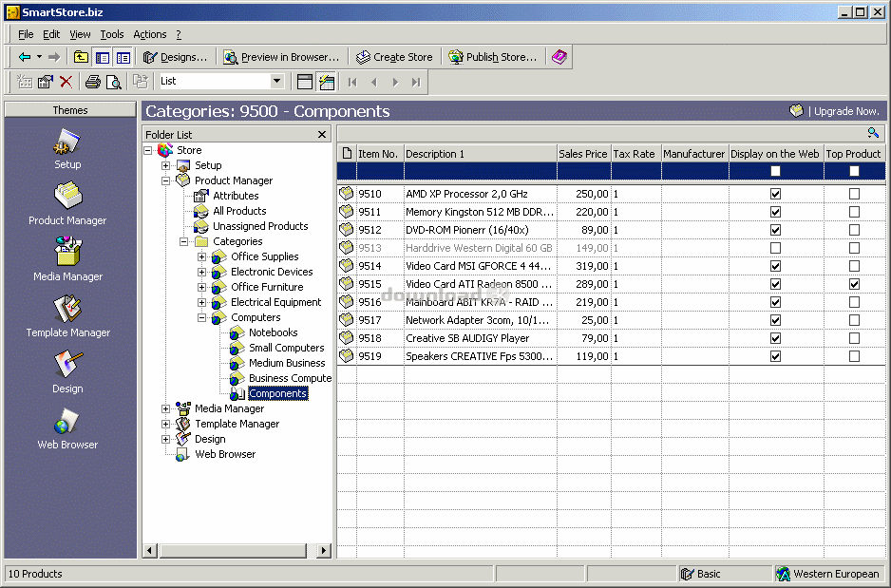This screenshot has height=588, width=891.
Task: Open the List view dropdown
Action: (x=276, y=82)
